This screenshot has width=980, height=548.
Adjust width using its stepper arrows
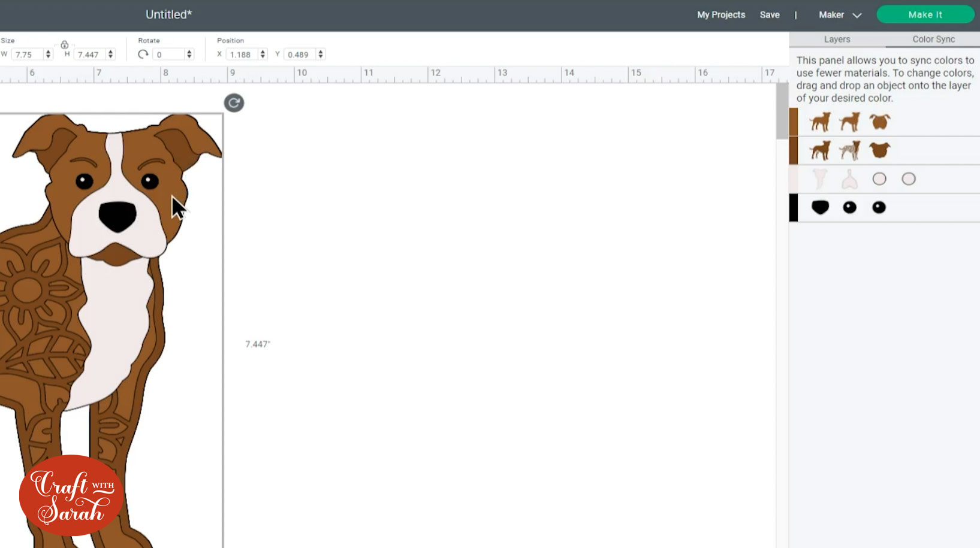(x=49, y=55)
